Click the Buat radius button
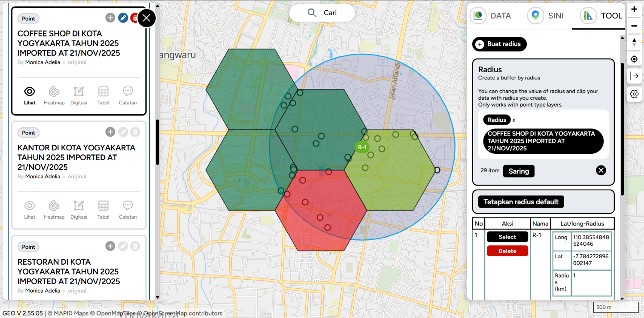This screenshot has height=318, width=644. (x=499, y=44)
